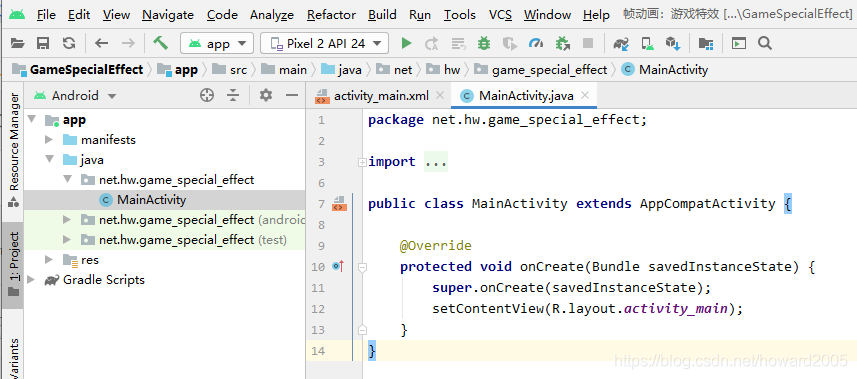Screen dimensions: 857x379
Task: Open the Build menu
Action: (382, 15)
